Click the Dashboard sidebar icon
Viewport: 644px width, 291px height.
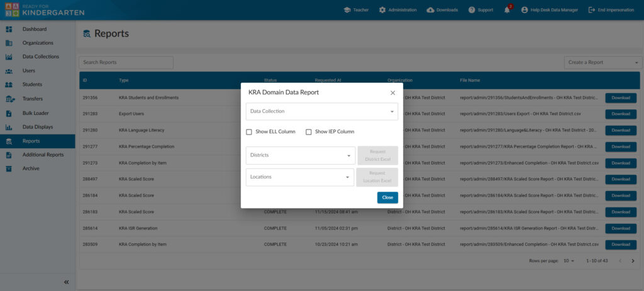click(9, 29)
